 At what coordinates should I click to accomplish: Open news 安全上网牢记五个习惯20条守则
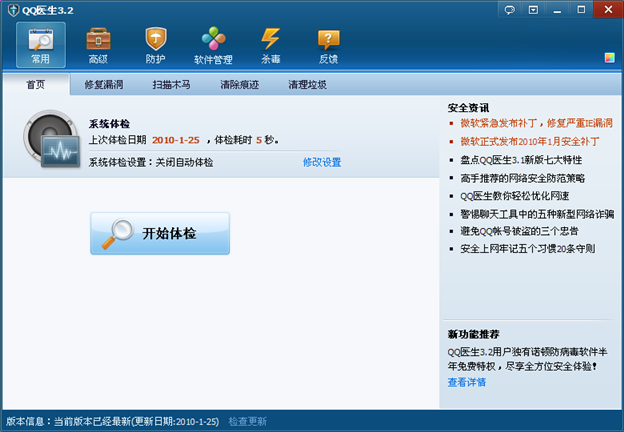[528, 249]
